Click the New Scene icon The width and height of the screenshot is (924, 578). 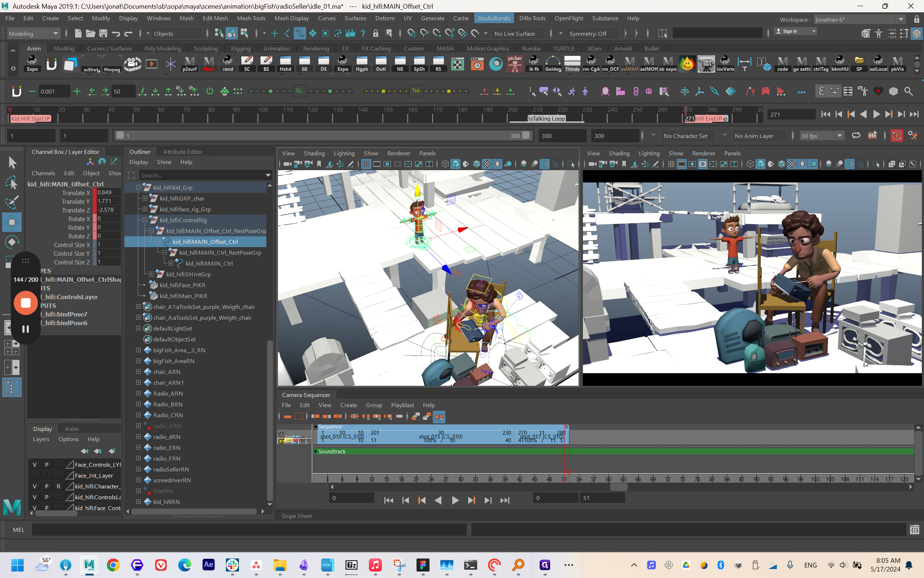click(x=78, y=34)
